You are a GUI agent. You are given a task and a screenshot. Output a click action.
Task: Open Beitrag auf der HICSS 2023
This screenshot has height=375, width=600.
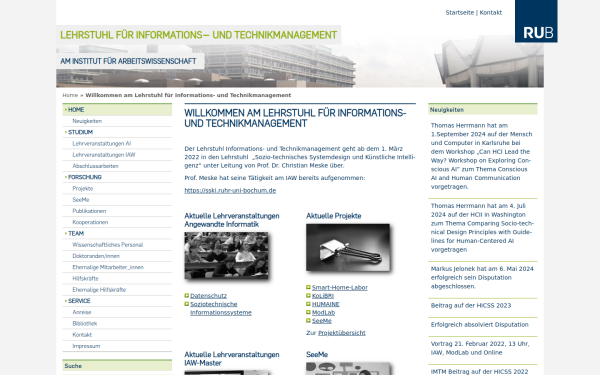pyautogui.click(x=471, y=306)
